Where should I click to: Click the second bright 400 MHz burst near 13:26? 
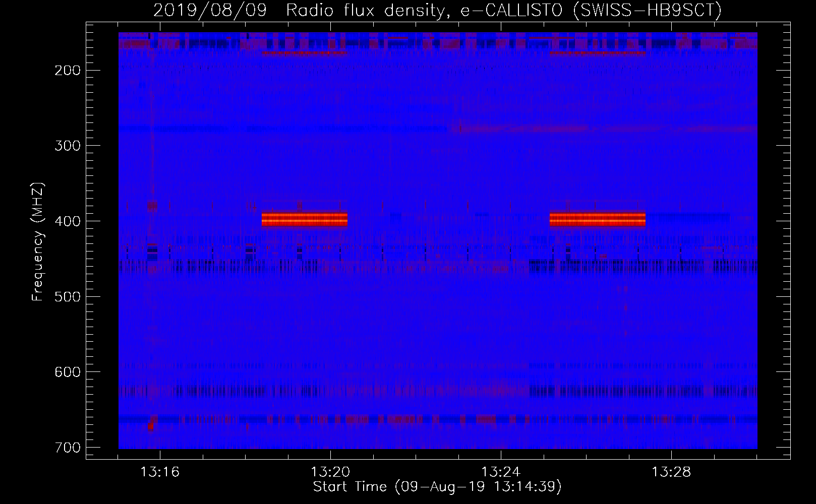pyautogui.click(x=598, y=219)
